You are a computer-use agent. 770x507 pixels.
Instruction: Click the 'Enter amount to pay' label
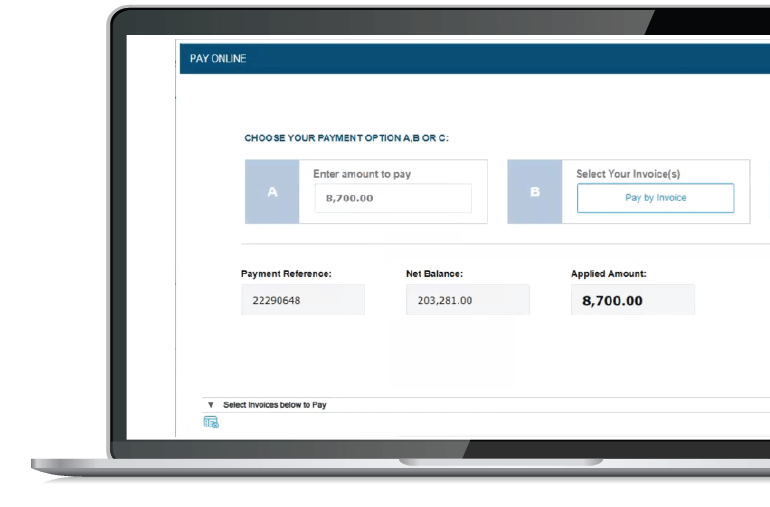point(362,174)
